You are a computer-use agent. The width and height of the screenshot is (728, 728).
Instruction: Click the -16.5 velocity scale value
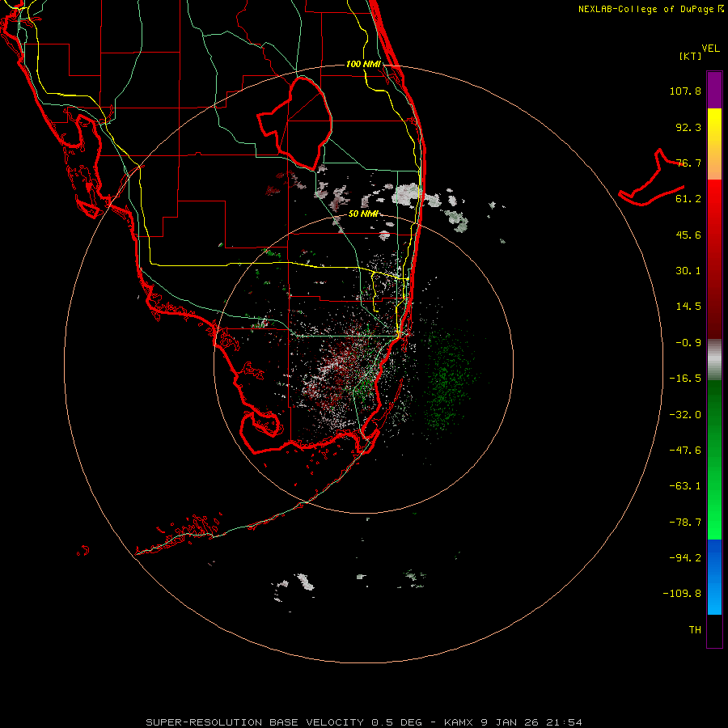click(x=685, y=379)
